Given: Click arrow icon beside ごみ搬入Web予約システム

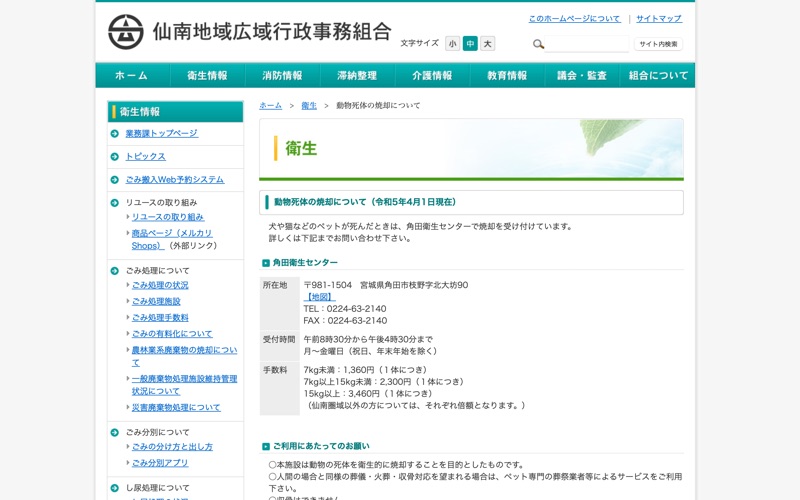Looking at the screenshot, I should 115,180.
